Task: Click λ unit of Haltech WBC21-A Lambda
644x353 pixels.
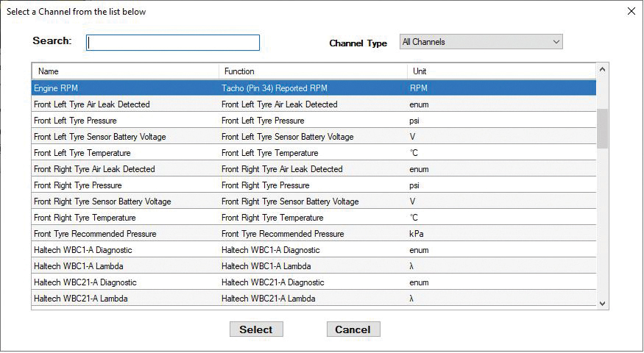Action: pos(411,299)
